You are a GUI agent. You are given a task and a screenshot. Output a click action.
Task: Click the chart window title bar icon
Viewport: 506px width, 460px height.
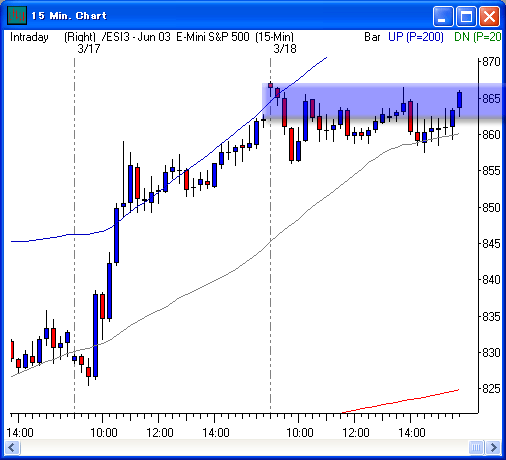[17, 15]
